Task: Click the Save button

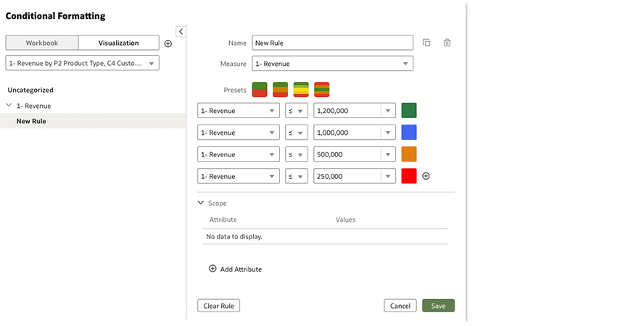Action: click(x=438, y=306)
